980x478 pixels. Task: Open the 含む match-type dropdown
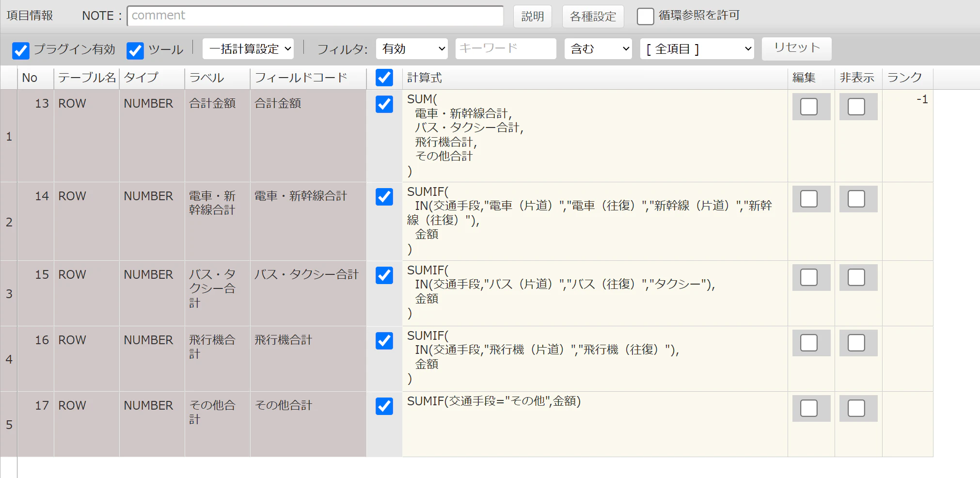tap(598, 49)
